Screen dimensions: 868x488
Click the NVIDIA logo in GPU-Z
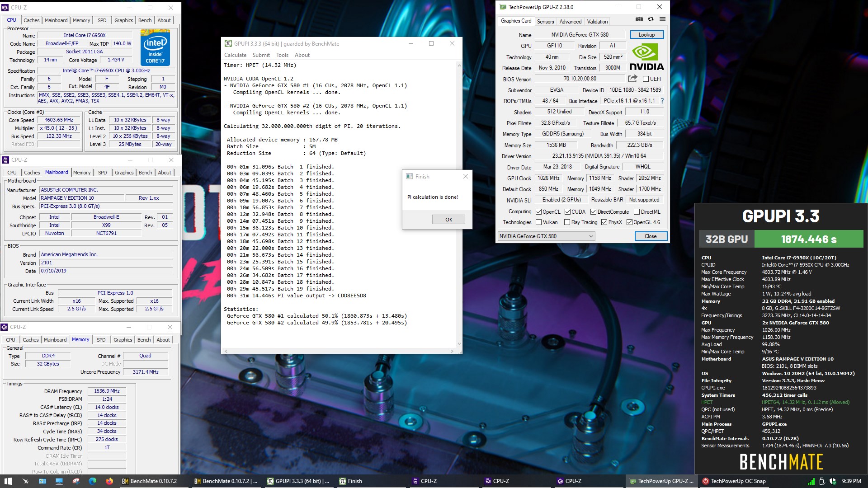pyautogui.click(x=646, y=57)
